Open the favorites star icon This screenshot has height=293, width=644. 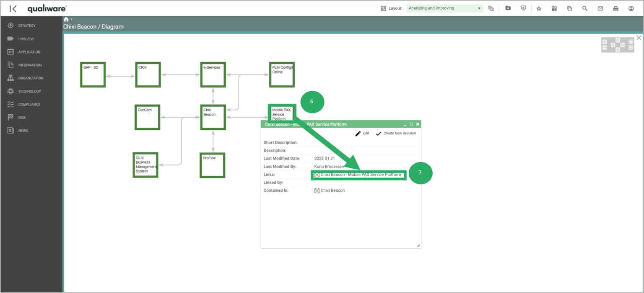point(539,8)
